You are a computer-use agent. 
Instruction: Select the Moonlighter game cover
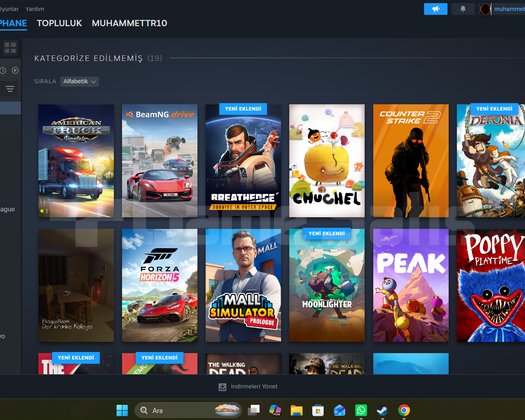pos(327,285)
